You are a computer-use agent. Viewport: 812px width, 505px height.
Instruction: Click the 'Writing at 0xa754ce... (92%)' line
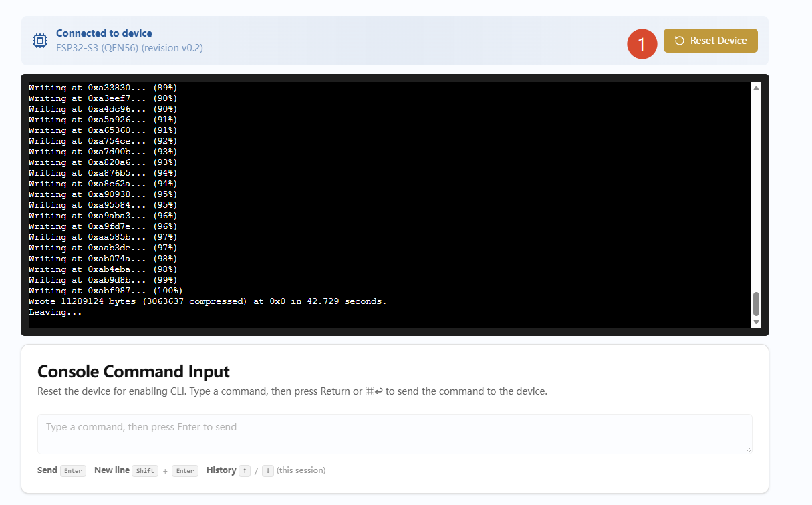pyautogui.click(x=103, y=141)
